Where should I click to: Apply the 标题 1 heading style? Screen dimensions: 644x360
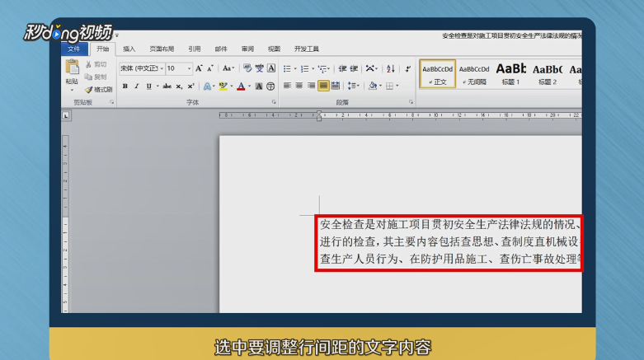point(510,74)
